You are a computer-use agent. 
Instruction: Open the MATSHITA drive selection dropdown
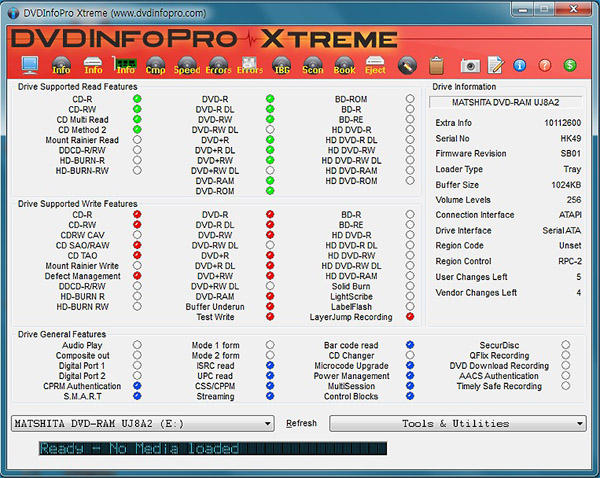tap(143, 424)
